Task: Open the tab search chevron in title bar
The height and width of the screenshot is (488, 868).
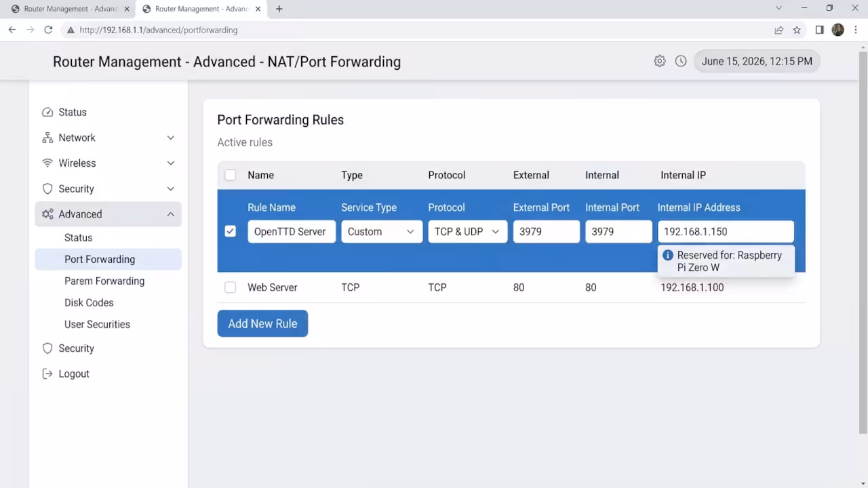Action: 778,8
